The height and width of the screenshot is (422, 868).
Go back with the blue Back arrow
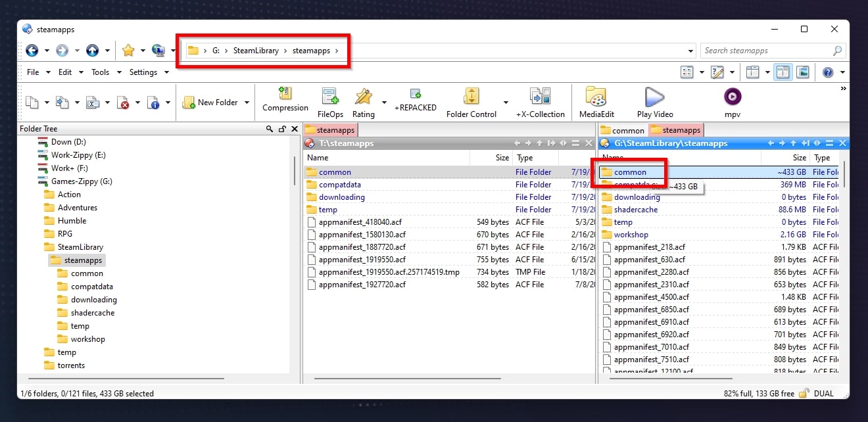tap(32, 50)
